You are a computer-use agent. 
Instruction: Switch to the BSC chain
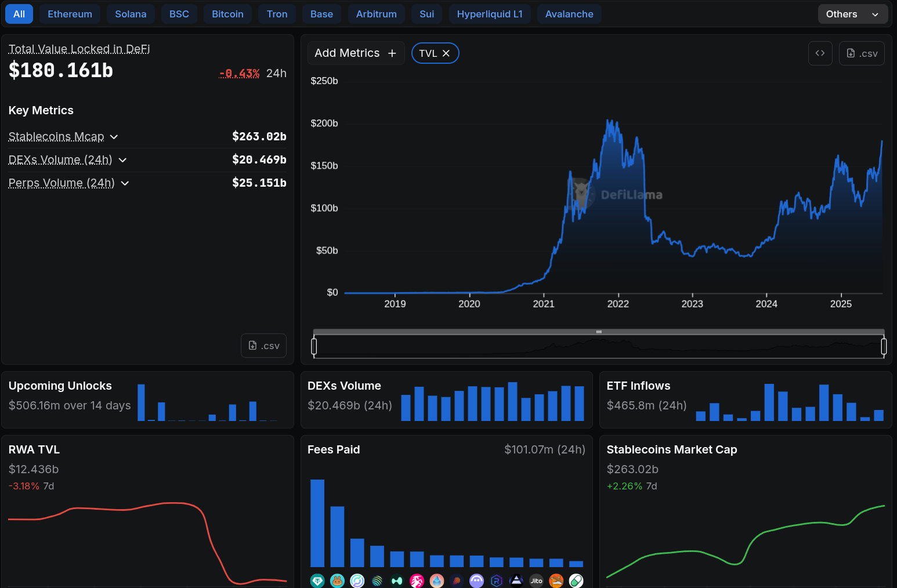click(179, 14)
